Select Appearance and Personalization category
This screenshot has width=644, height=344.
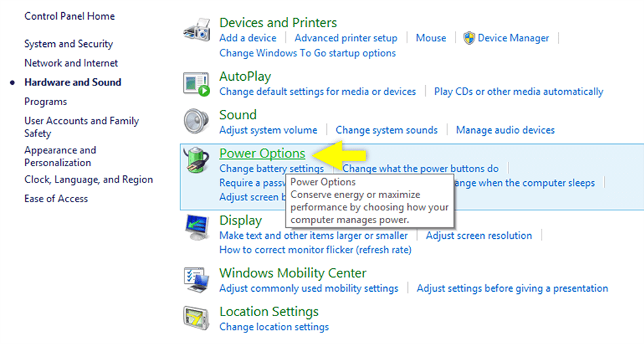click(x=60, y=156)
